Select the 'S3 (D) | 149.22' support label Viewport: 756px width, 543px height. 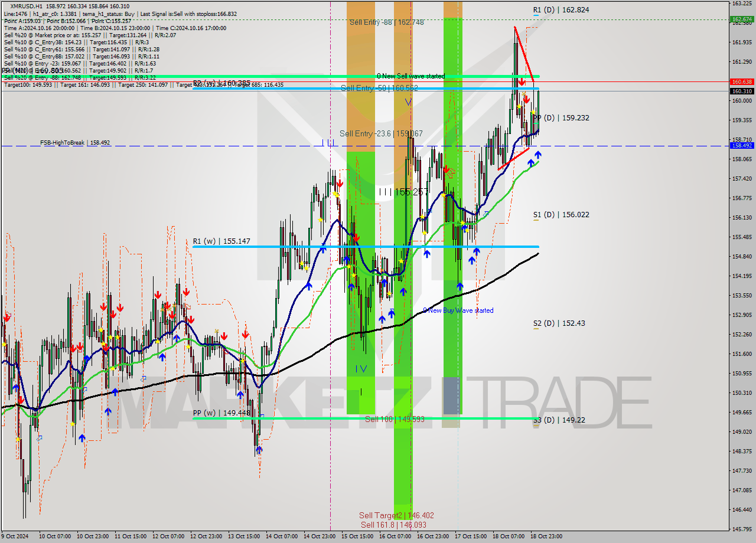click(559, 420)
